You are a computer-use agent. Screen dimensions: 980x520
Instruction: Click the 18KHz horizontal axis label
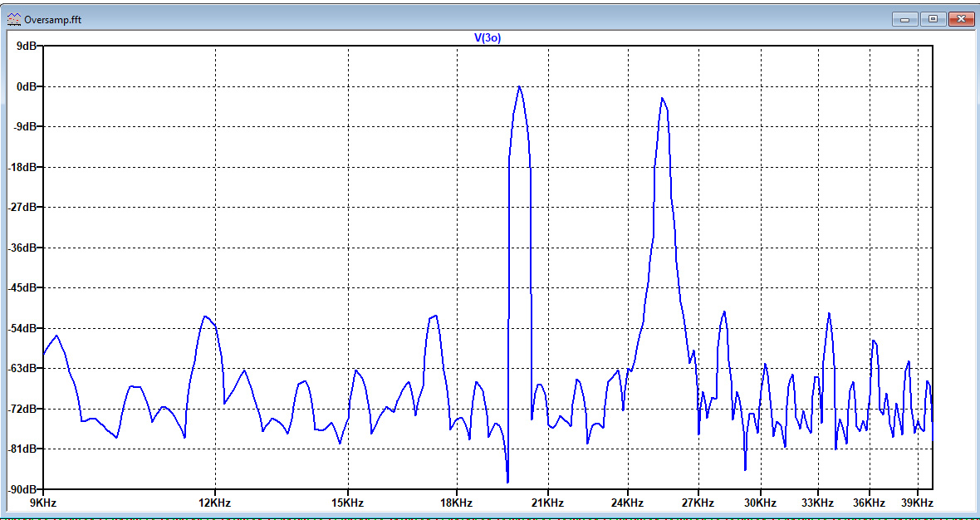457,503
